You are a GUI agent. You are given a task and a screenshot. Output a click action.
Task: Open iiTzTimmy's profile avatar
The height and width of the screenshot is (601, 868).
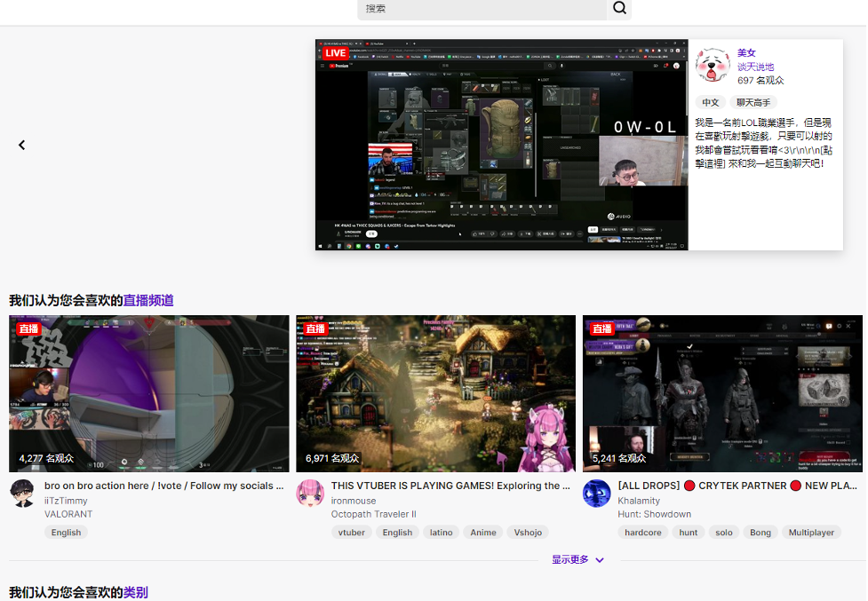(23, 494)
